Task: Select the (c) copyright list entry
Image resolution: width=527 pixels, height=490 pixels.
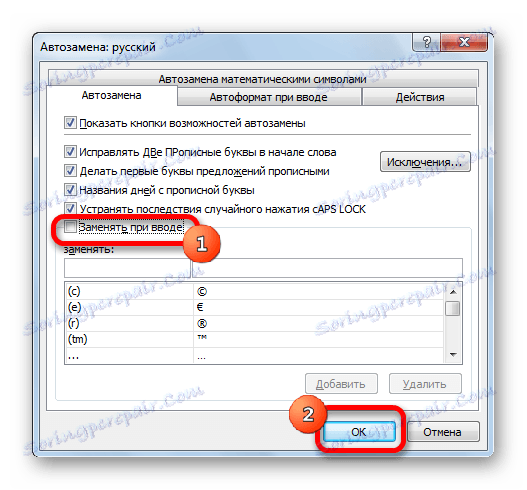Action: click(254, 291)
